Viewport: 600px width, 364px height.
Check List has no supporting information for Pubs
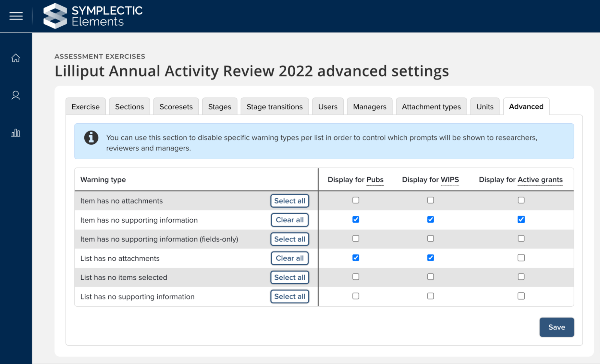[356, 296]
